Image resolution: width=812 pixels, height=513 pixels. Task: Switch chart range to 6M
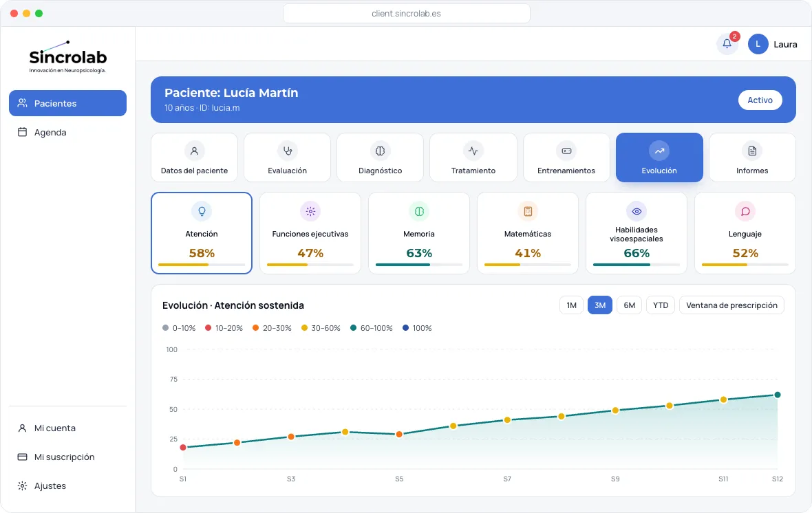click(x=629, y=305)
